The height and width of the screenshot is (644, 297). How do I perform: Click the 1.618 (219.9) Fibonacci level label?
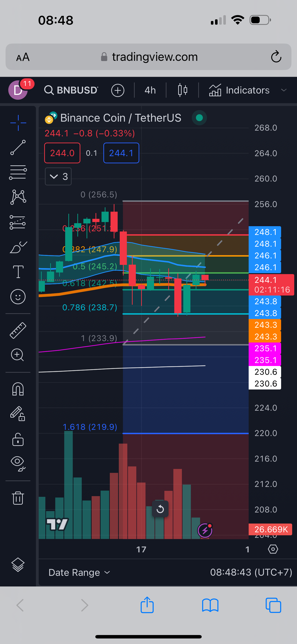click(90, 427)
